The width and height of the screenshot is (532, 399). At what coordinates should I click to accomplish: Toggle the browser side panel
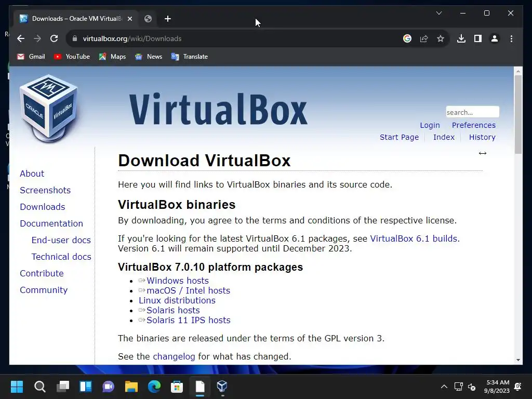point(478,38)
